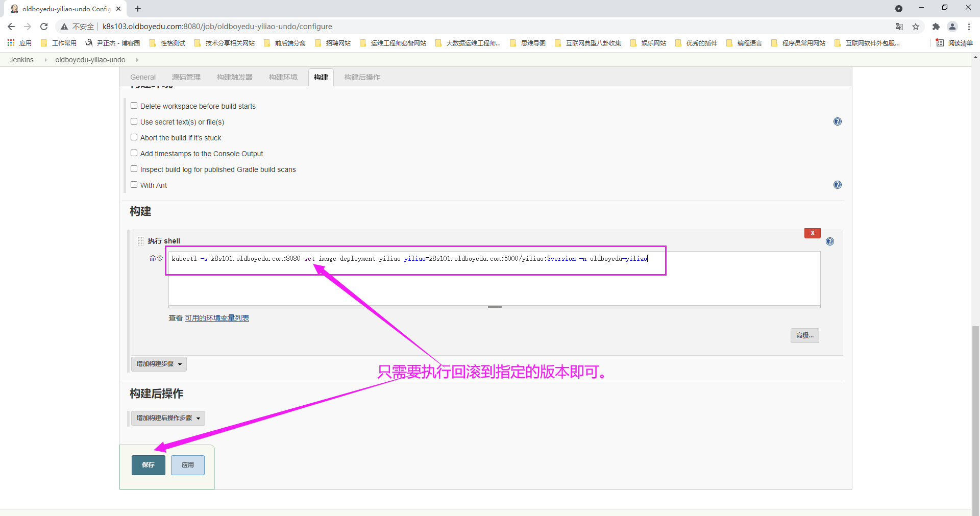980x516 pixels.
Task: Check Abort the build if it's stuck
Action: [x=134, y=137]
